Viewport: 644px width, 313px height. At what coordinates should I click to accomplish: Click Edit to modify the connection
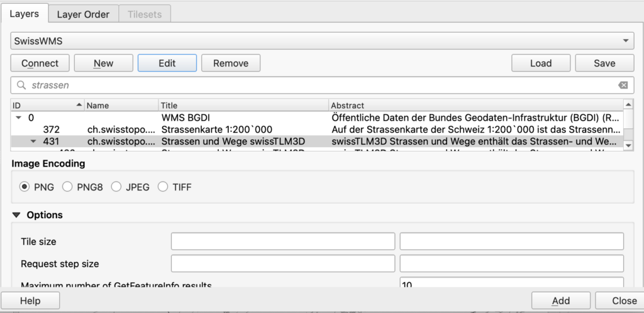(167, 63)
